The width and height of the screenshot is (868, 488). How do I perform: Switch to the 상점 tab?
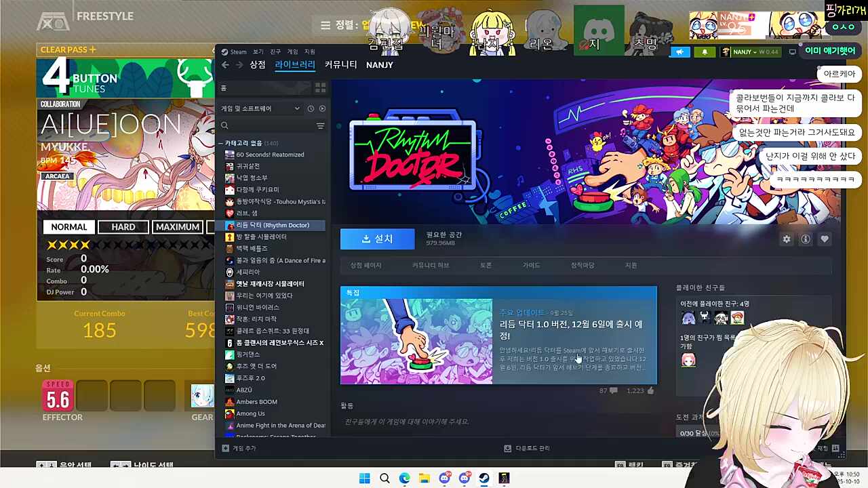[258, 65]
